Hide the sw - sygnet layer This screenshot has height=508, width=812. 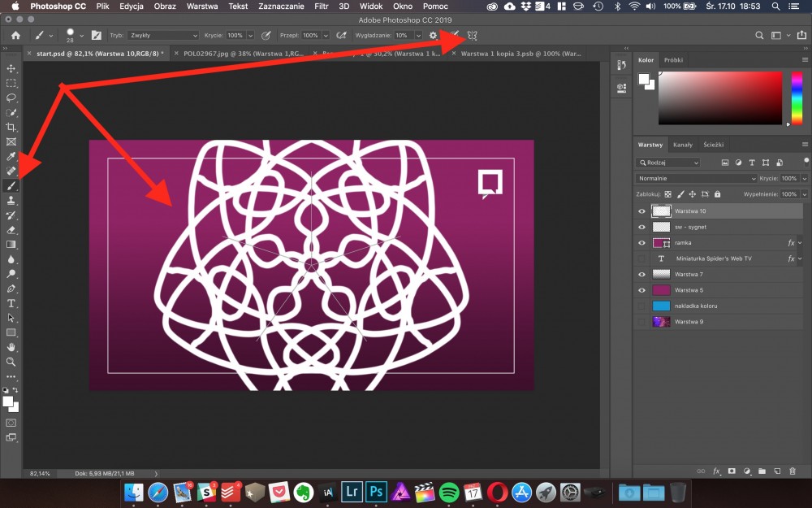point(641,227)
